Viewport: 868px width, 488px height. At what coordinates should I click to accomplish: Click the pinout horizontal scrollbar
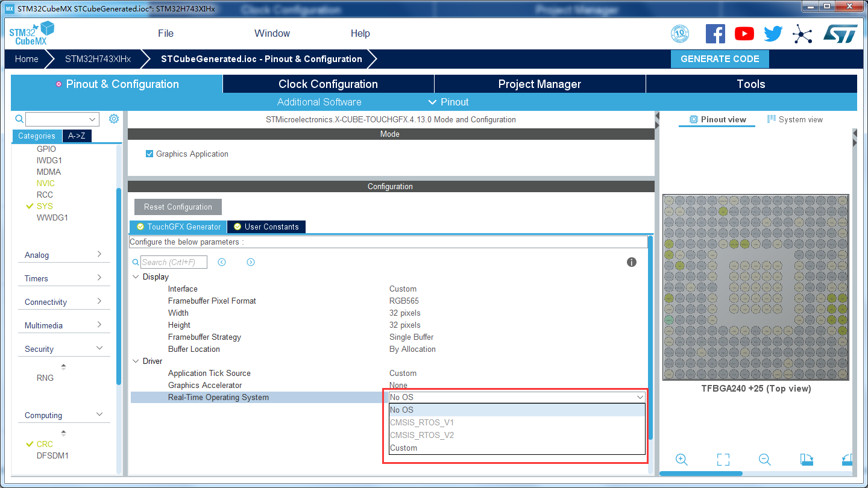click(701, 474)
